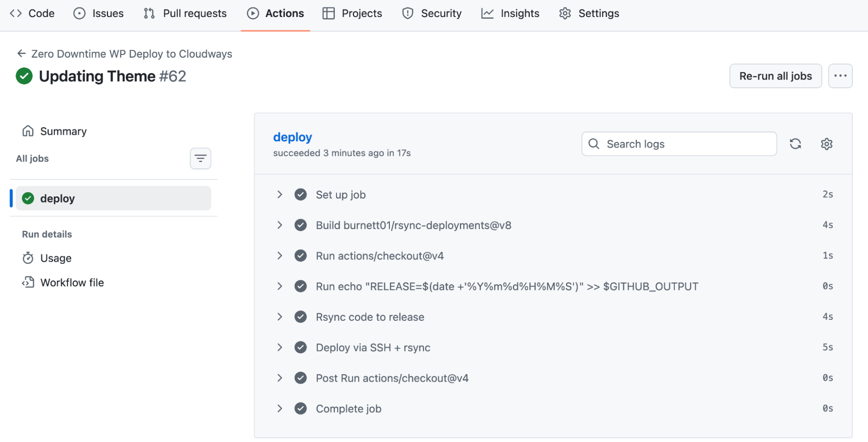Click the 5s duration of Deploy via SSH step
This screenshot has height=442, width=868.
828,347
